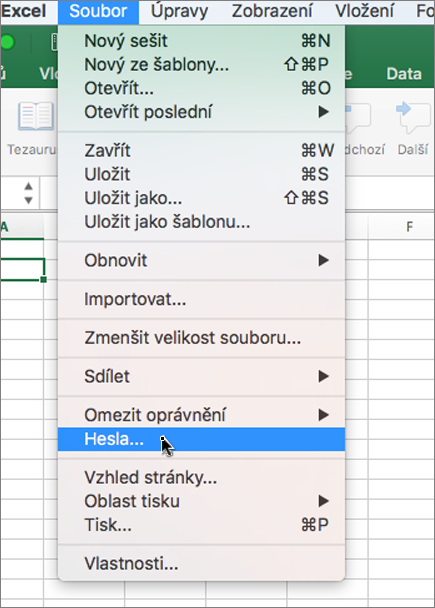The height and width of the screenshot is (608, 435).
Task: Expand the Otevřít poslední submenu
Action: [201, 112]
